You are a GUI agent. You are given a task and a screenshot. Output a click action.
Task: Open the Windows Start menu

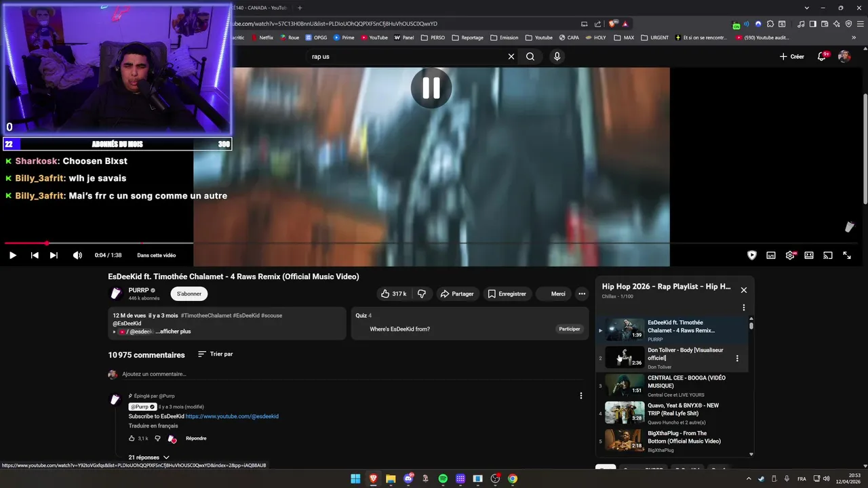355,479
